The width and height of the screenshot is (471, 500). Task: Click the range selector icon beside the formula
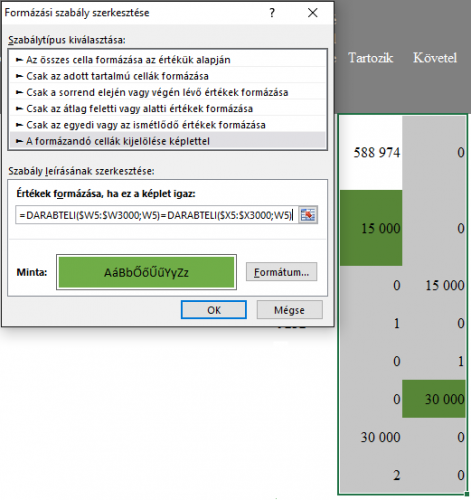[308, 215]
